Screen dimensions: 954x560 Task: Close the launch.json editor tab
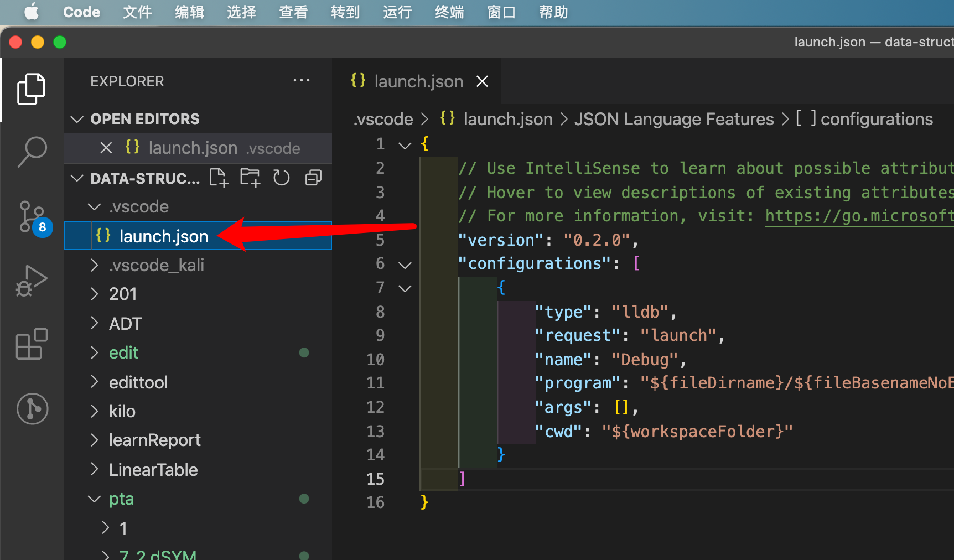coord(482,81)
